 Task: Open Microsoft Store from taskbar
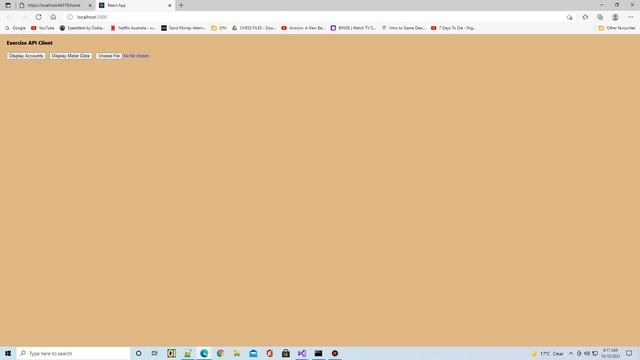point(286,353)
